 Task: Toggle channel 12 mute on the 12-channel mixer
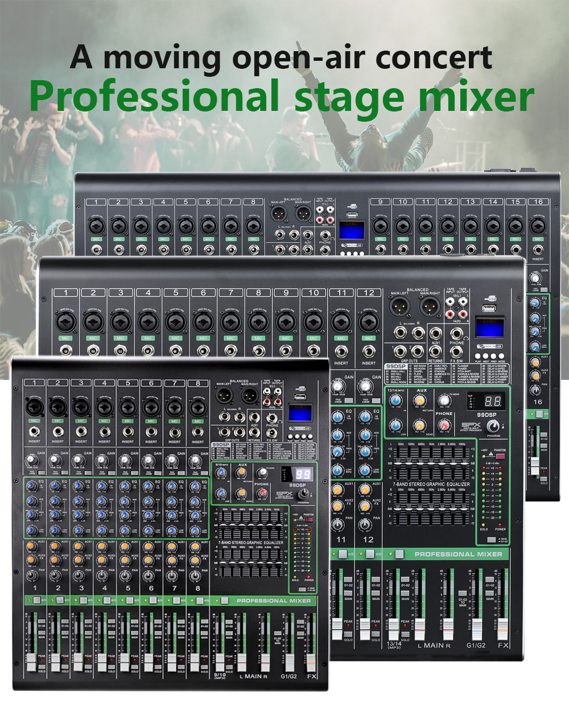point(370,554)
